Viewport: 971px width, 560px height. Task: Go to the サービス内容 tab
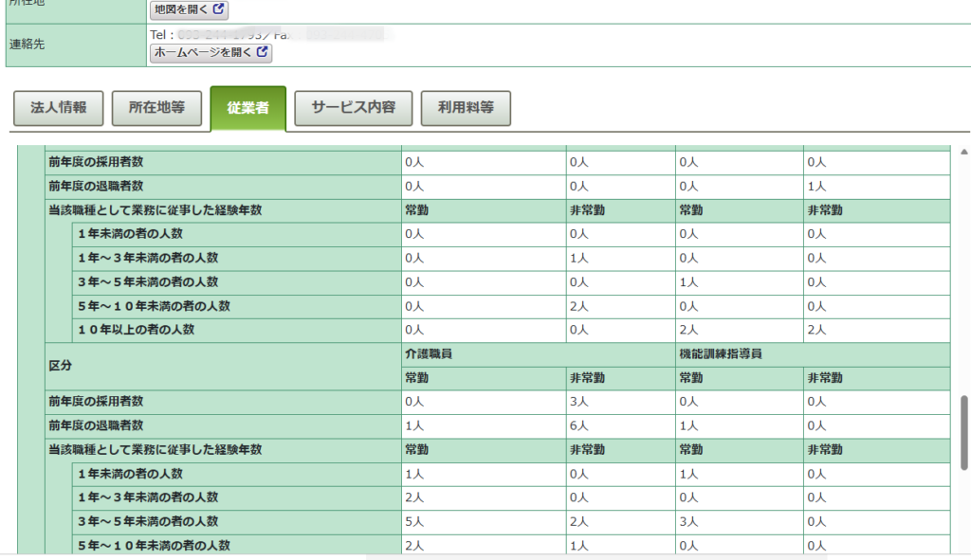(x=353, y=108)
